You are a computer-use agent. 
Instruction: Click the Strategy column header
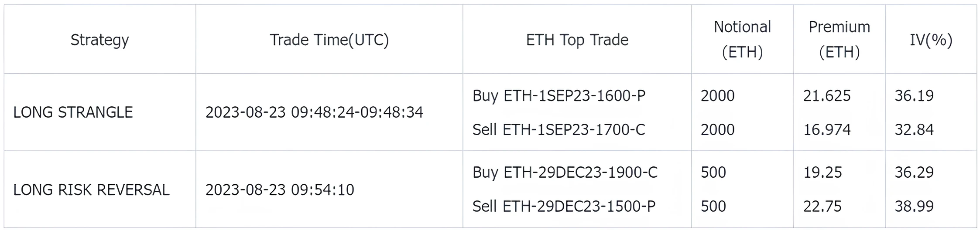(x=99, y=40)
